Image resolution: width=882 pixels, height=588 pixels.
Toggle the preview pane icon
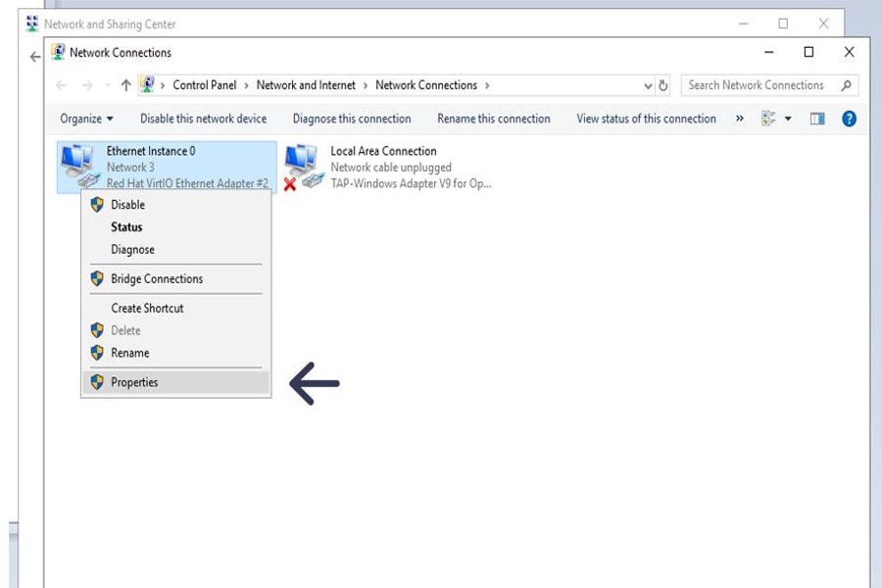(817, 119)
